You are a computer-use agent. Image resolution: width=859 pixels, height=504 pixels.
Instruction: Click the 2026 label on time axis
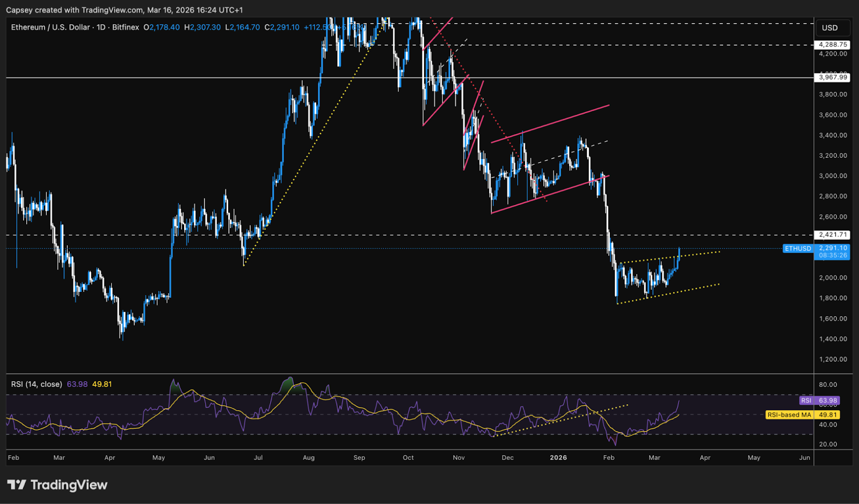click(558, 458)
